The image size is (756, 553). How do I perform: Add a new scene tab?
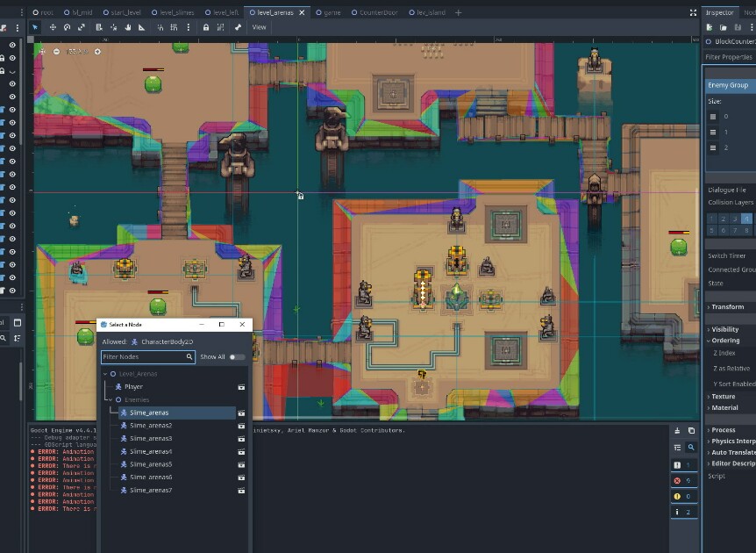[458, 12]
